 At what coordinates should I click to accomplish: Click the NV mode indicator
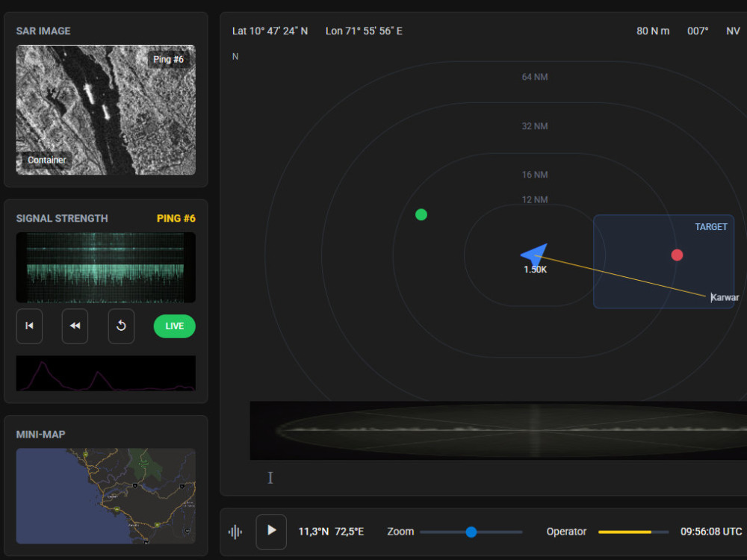pyautogui.click(x=733, y=31)
